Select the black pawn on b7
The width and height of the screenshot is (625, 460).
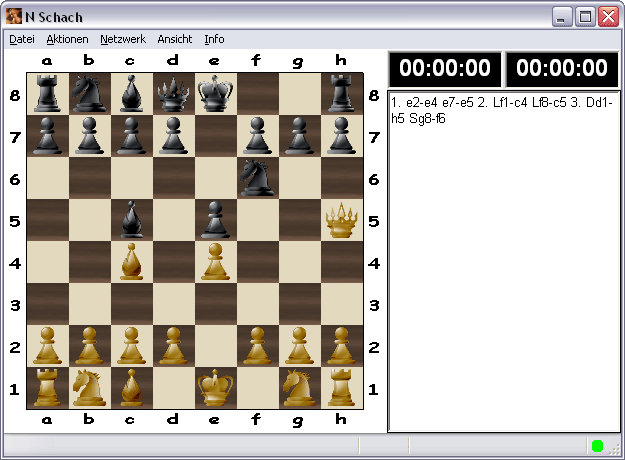tap(89, 136)
